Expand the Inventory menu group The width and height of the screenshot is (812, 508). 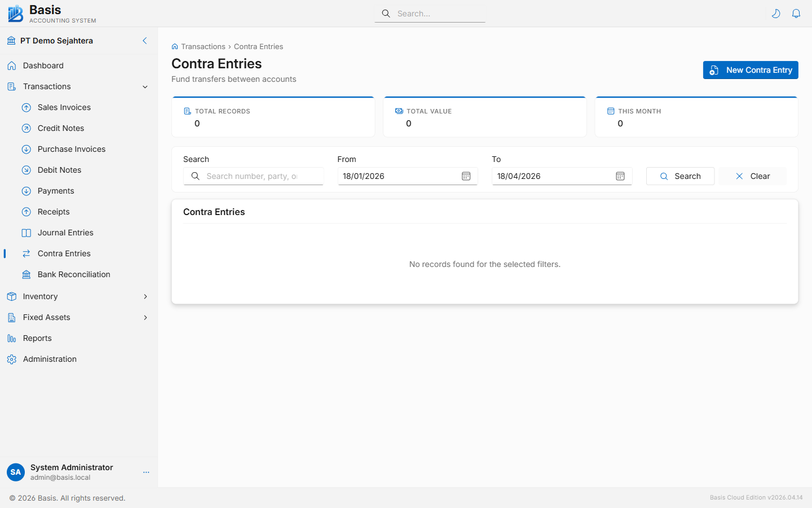tap(145, 296)
